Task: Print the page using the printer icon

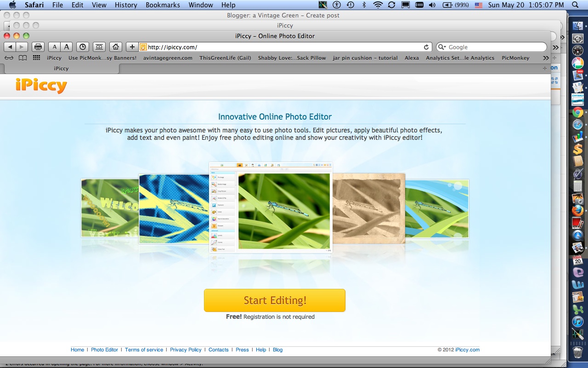Action: tap(38, 46)
